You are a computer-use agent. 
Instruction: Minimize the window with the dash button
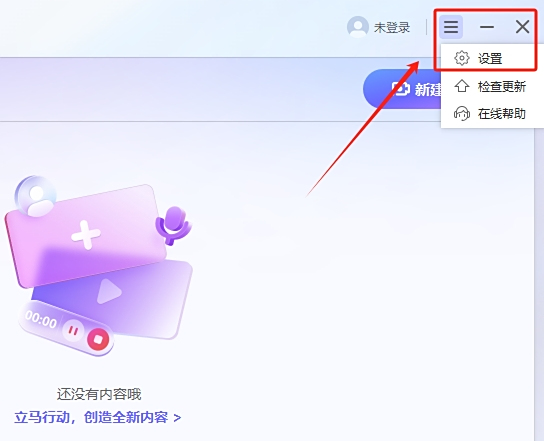487,27
